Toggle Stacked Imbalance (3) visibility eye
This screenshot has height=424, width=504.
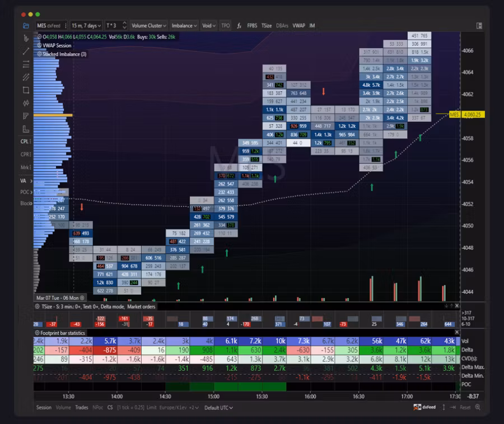[x=38, y=54]
